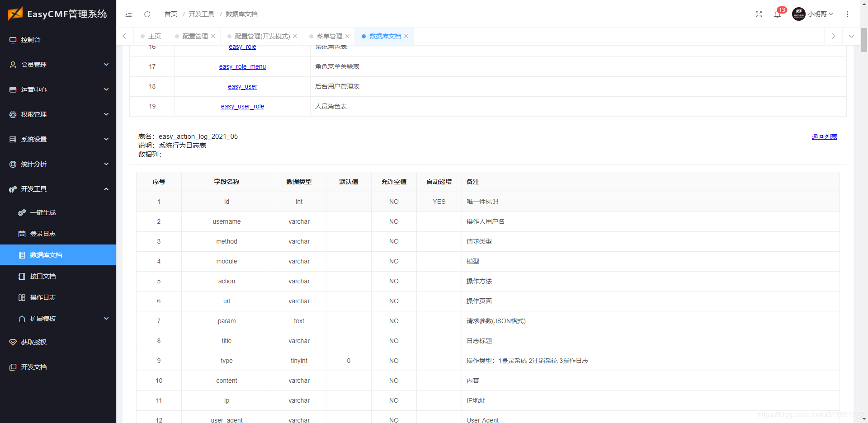Click the 获取授权 diamond icon
Image resolution: width=868 pixels, height=423 pixels.
click(13, 342)
